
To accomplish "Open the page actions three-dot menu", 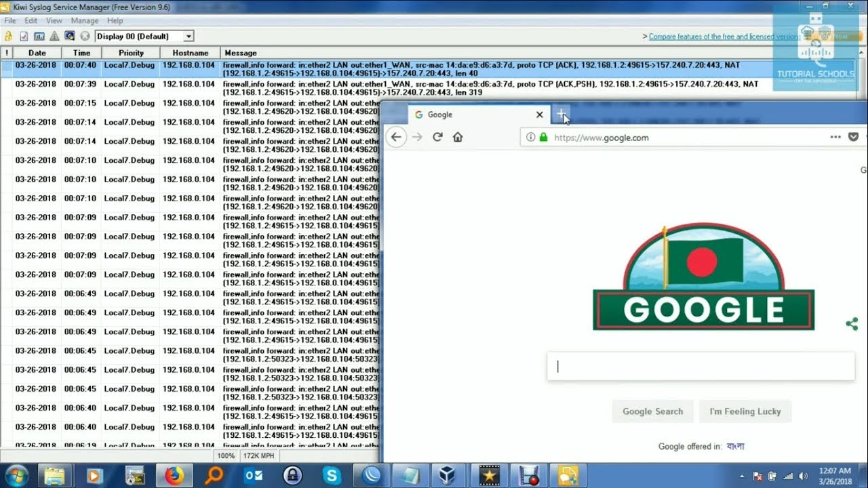I will tap(835, 137).
